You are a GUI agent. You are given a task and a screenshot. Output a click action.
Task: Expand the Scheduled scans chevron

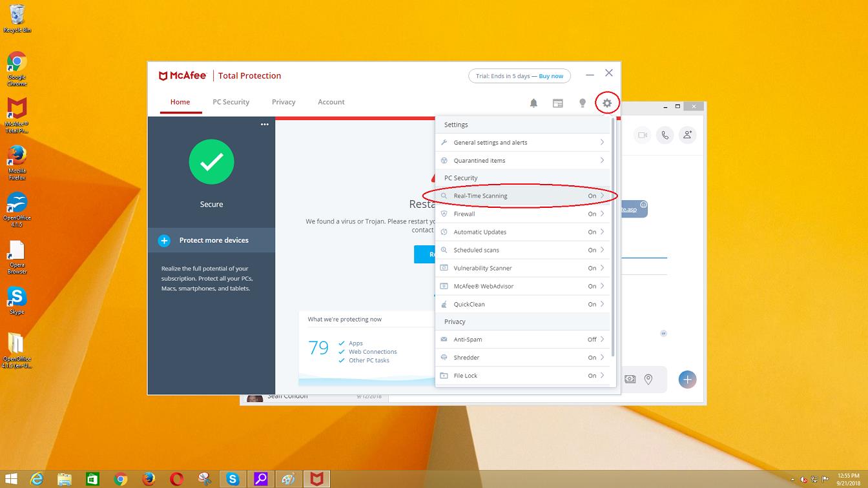tap(602, 250)
